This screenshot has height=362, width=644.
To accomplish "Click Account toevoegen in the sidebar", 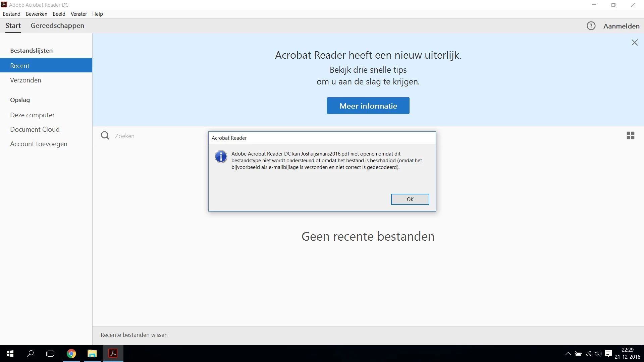I will point(39,144).
